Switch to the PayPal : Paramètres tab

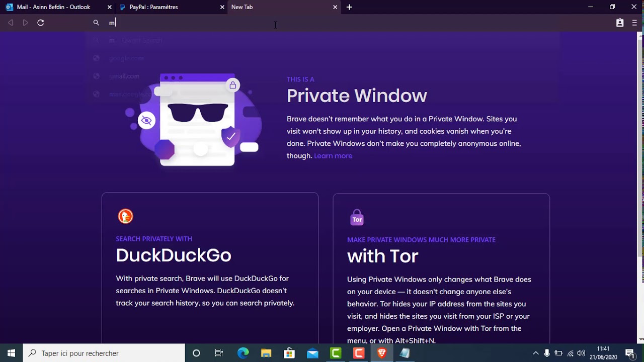pos(171,7)
